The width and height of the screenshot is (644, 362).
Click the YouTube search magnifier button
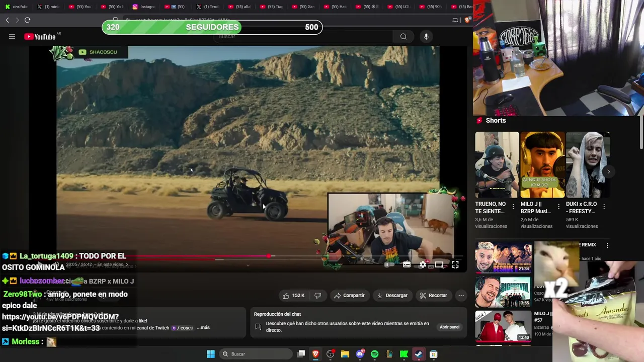tap(404, 36)
